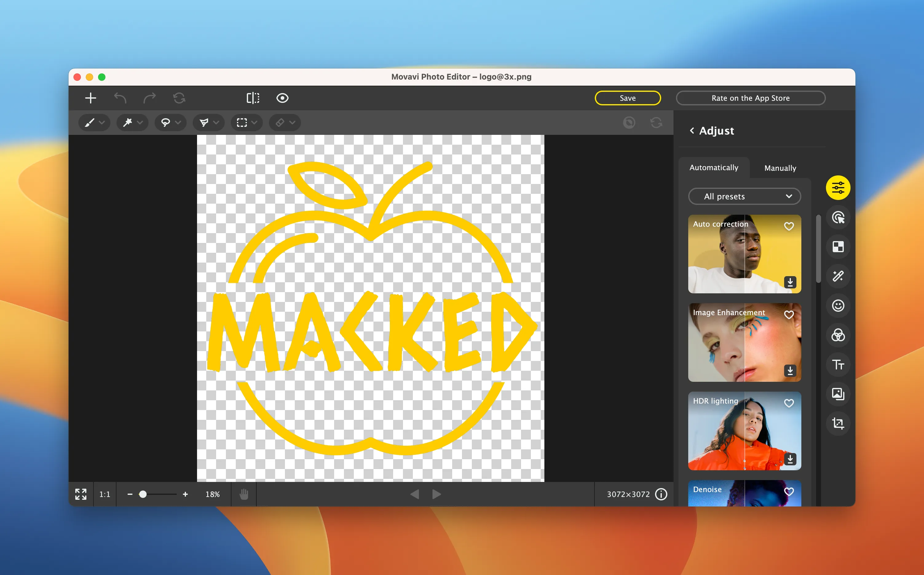The width and height of the screenshot is (924, 575).
Task: Open the object removal tool in sidebar
Action: pyautogui.click(x=838, y=217)
